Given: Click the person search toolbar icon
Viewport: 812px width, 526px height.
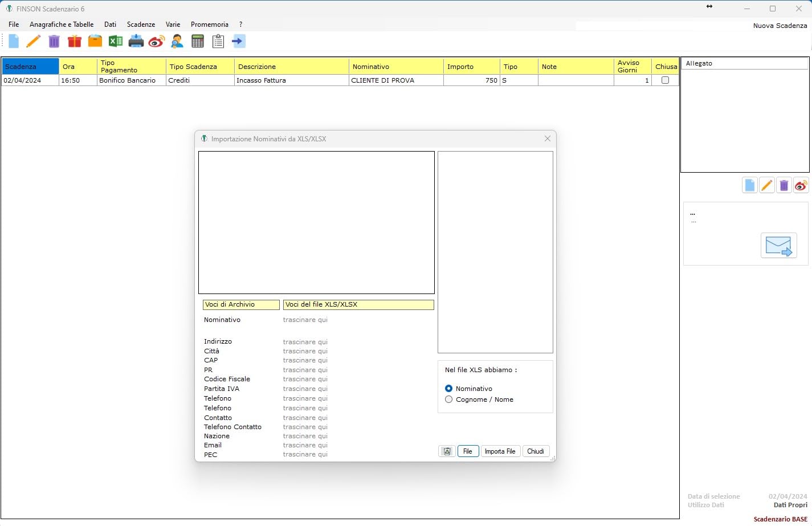Looking at the screenshot, I should click(177, 41).
